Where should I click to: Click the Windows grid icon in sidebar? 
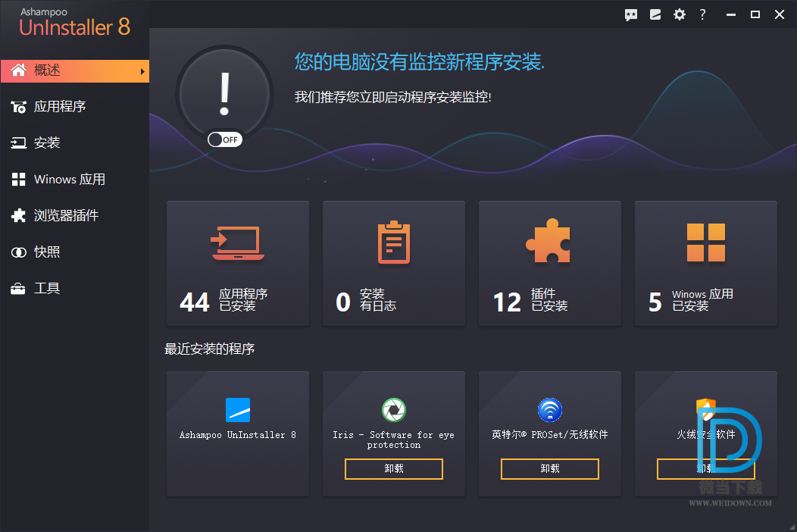[x=19, y=179]
